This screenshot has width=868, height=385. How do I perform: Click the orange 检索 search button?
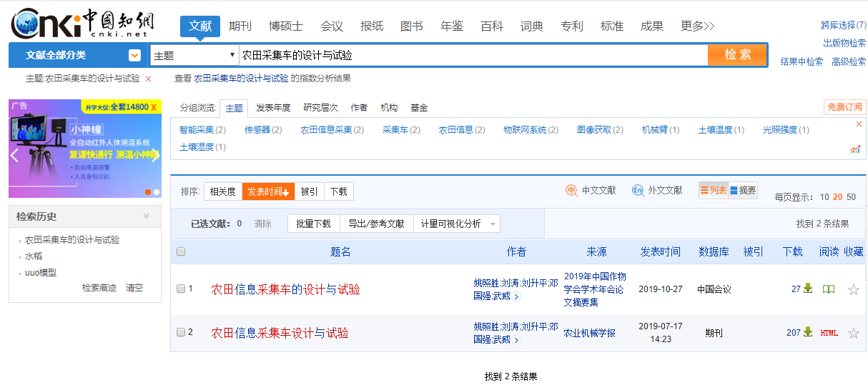point(737,55)
